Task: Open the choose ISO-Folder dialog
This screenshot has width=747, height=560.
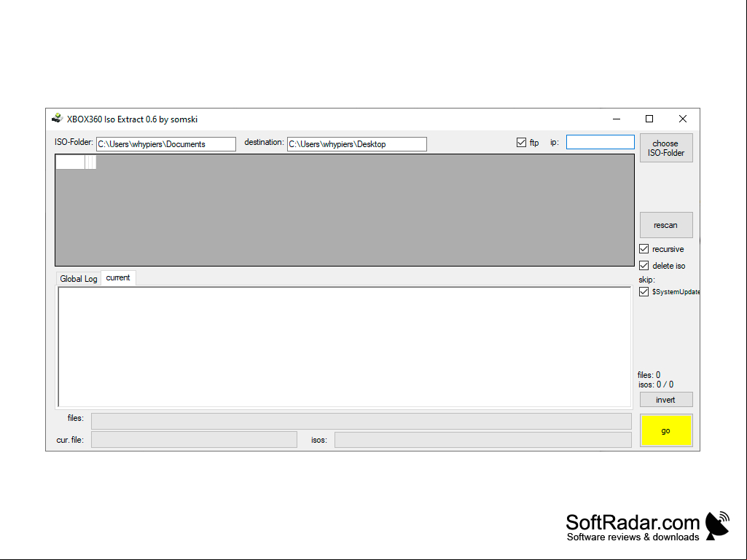Action: pos(666,148)
